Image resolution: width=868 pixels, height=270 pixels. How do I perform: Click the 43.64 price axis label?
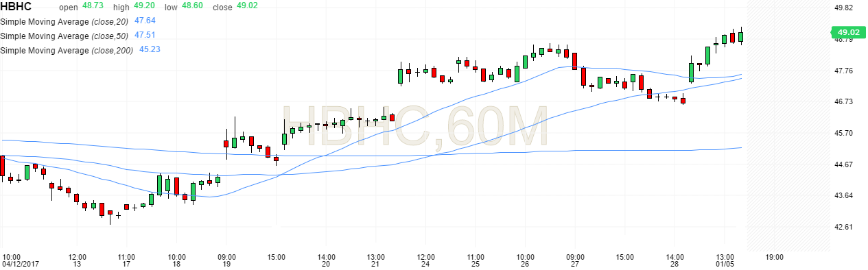[843, 196]
